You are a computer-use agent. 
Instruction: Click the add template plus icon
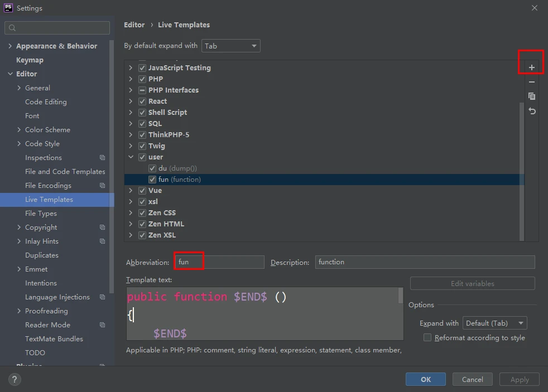(x=531, y=67)
